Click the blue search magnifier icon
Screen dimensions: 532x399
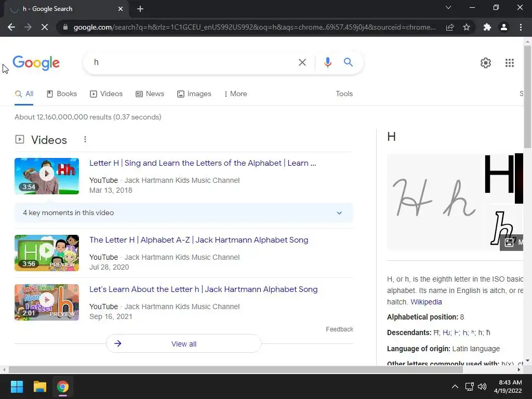point(348,62)
